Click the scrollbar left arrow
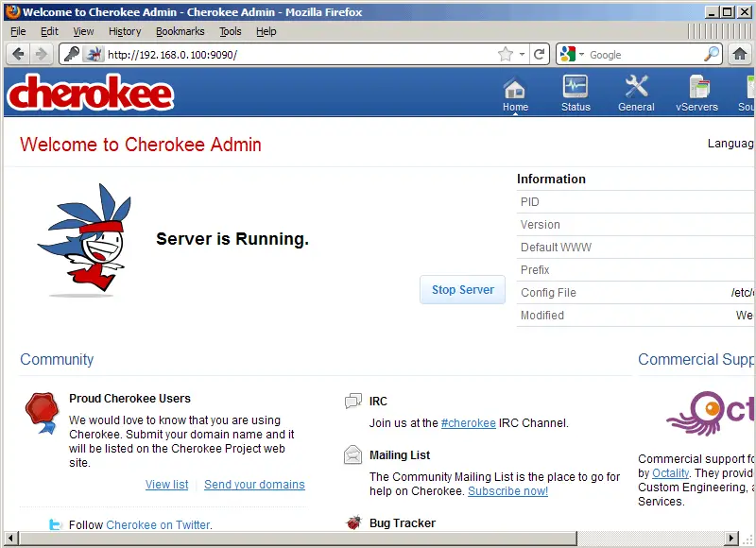This screenshot has height=548, width=756. [11, 538]
